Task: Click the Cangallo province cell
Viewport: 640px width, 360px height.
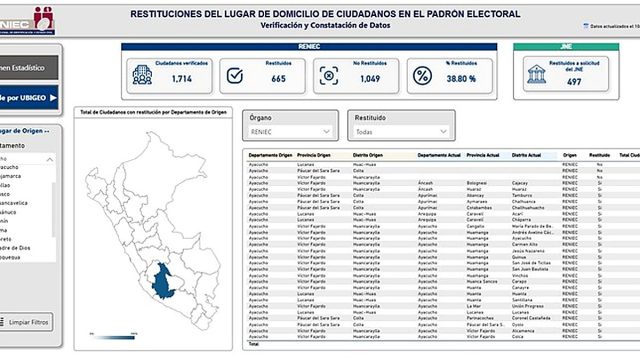Action: [476, 226]
